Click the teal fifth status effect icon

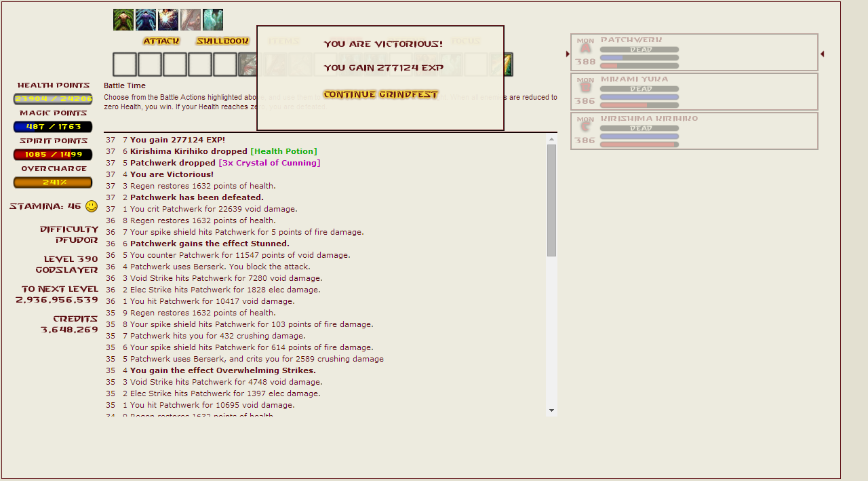coord(213,20)
